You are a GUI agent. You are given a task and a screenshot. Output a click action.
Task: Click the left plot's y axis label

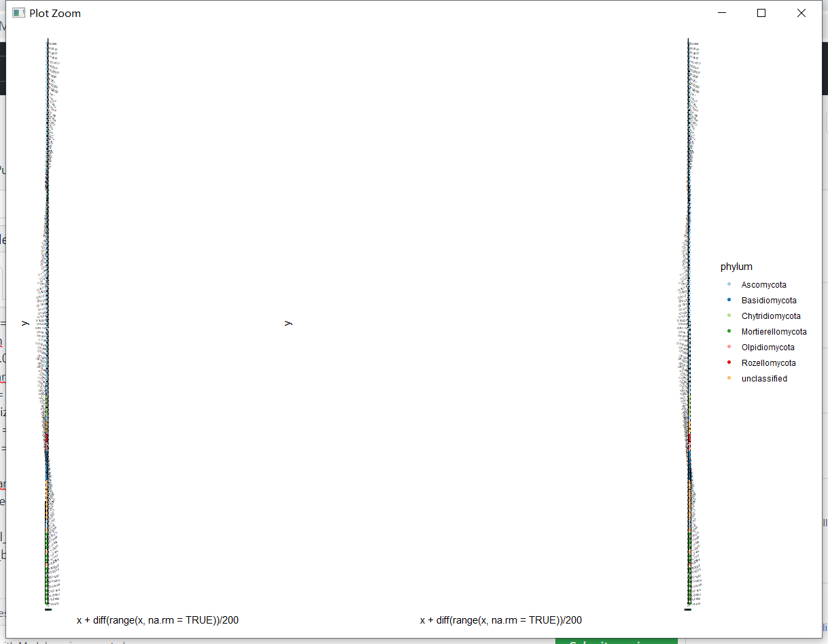tap(24, 322)
